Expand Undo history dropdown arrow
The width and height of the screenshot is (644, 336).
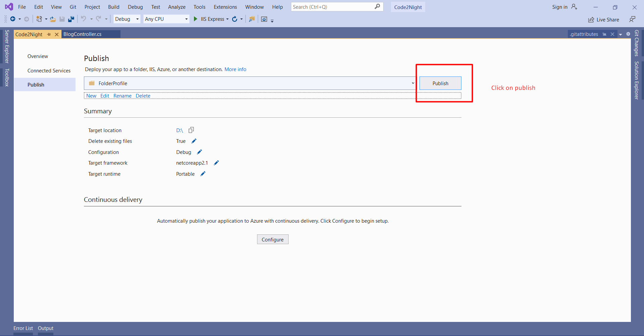[x=91, y=19]
